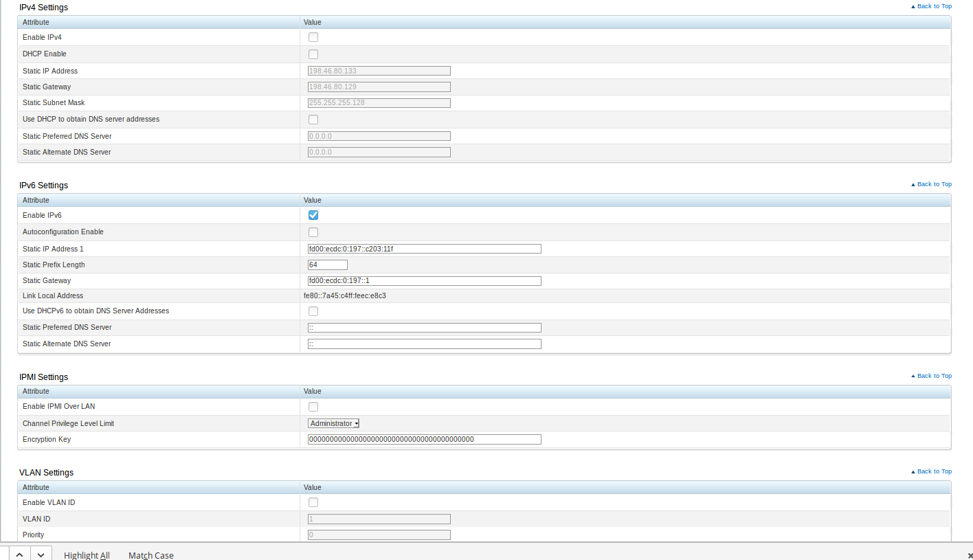Enable the IPv4 checkbox

(313, 37)
